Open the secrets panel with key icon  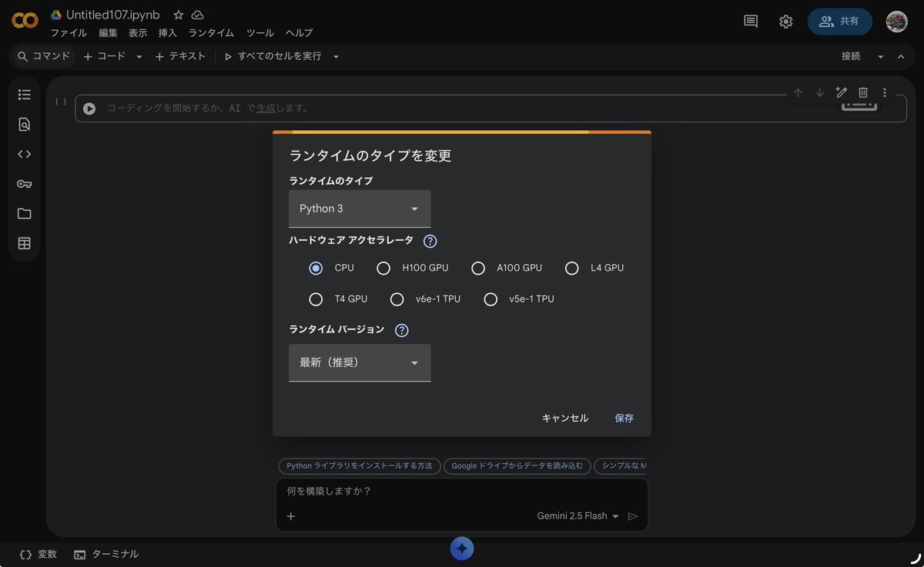tap(24, 184)
